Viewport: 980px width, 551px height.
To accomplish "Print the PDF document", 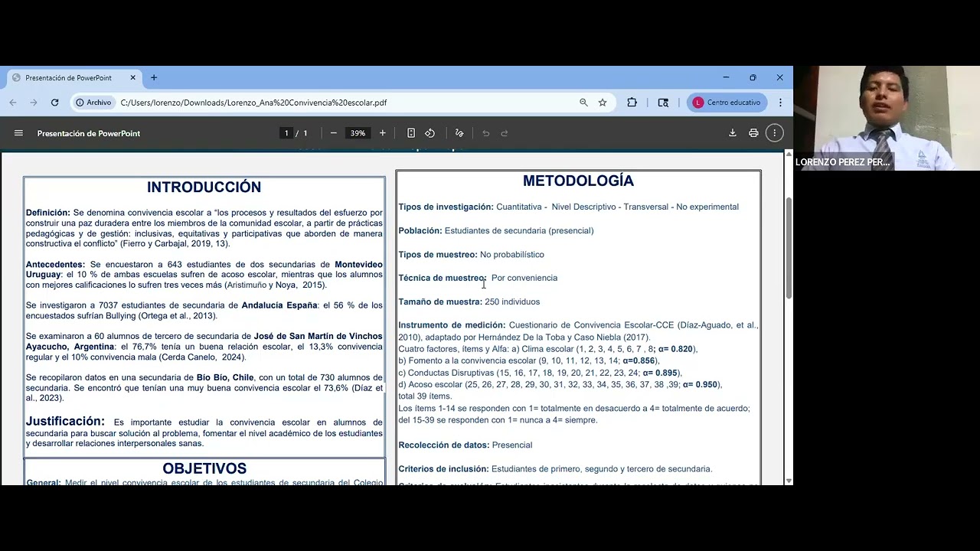I will pyautogui.click(x=753, y=133).
